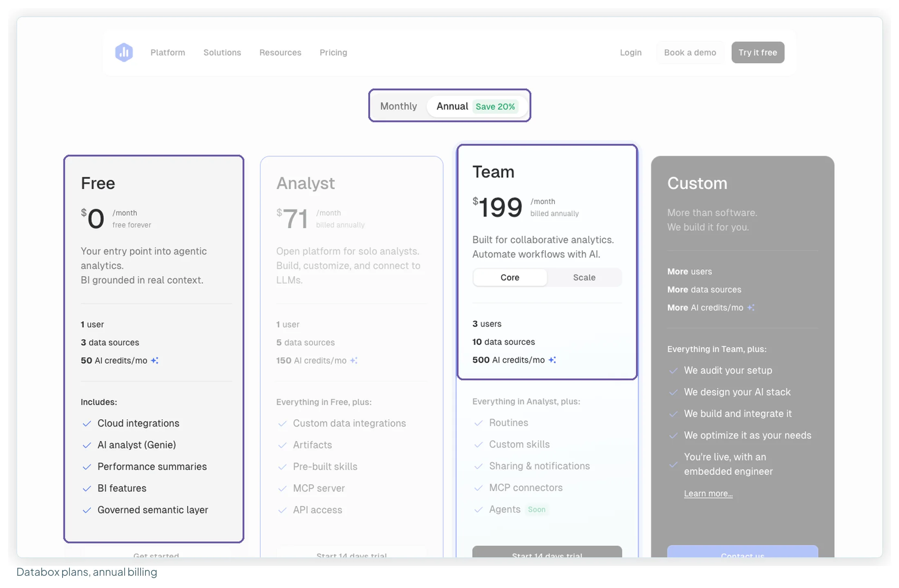
Task: Select the Core tier in Team plan
Action: pyautogui.click(x=510, y=277)
